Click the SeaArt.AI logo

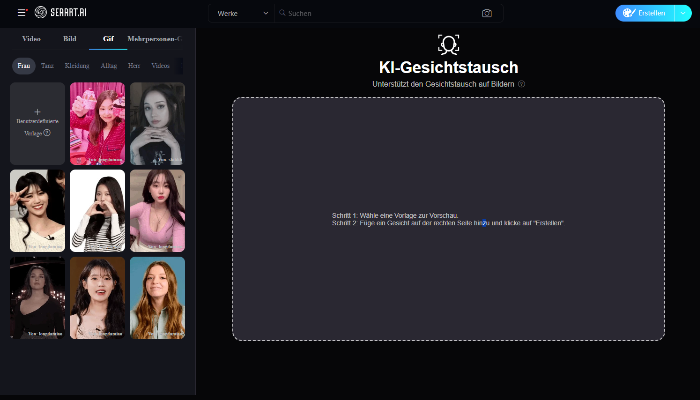point(61,12)
